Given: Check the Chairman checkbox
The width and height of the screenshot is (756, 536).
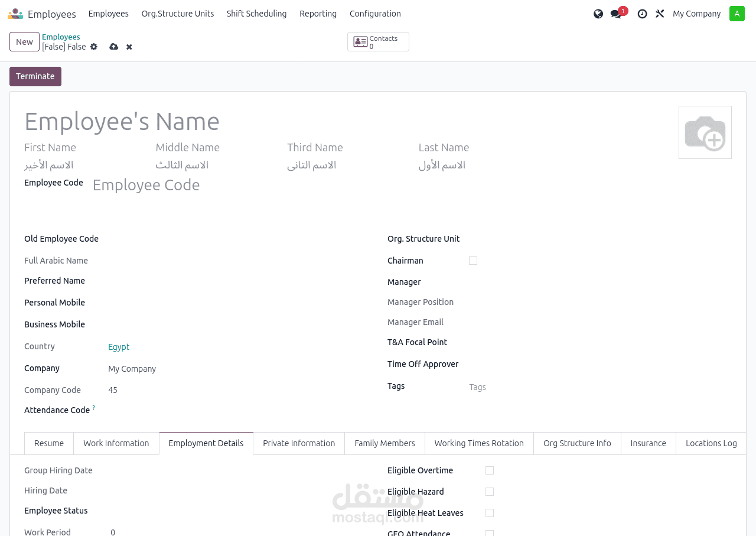Looking at the screenshot, I should point(473,260).
